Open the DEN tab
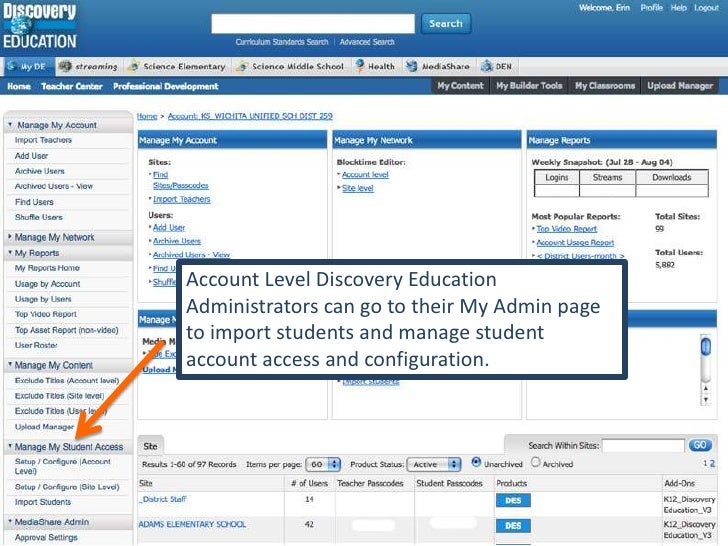 (497, 66)
